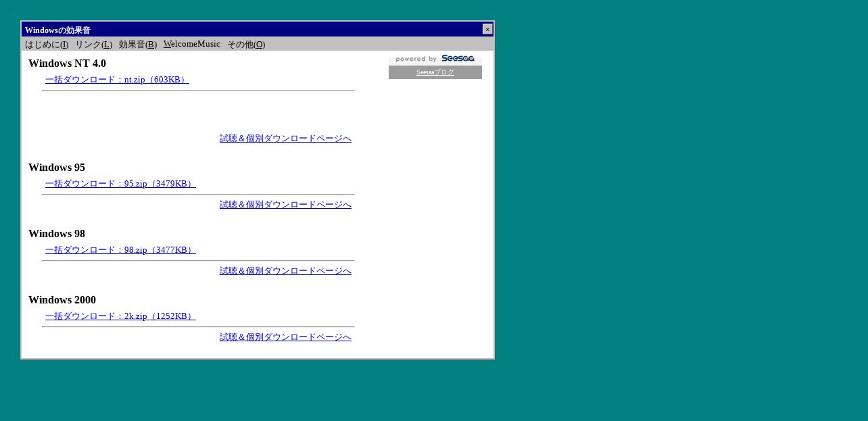Close the Windowsの効果音 window
The height and width of the screenshot is (421, 868).
tap(487, 29)
